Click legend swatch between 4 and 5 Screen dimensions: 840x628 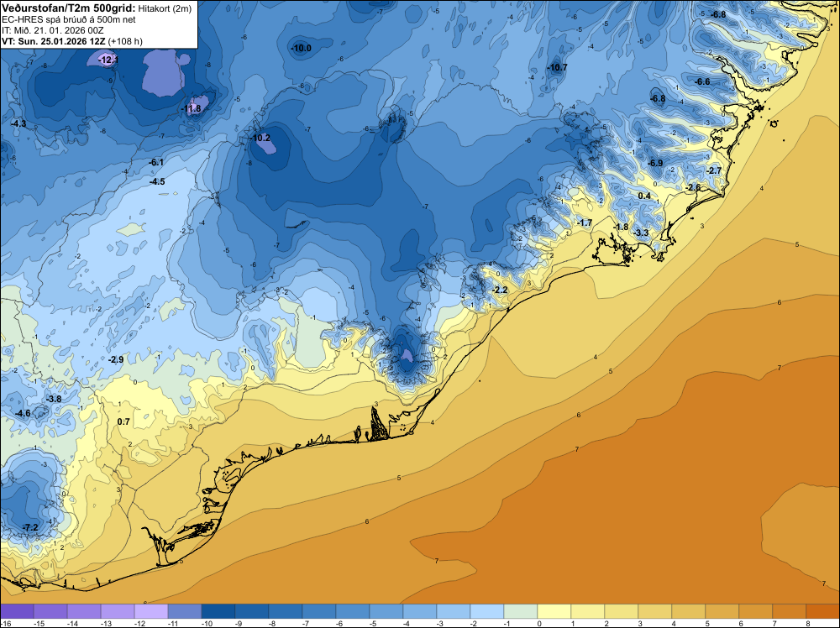coord(689,611)
